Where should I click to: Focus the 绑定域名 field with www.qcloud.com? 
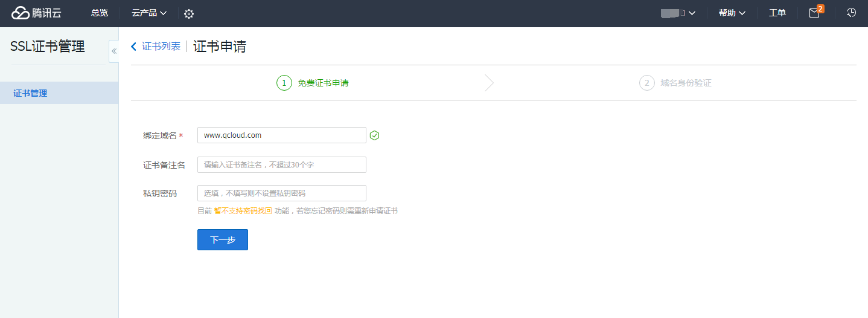pos(281,135)
